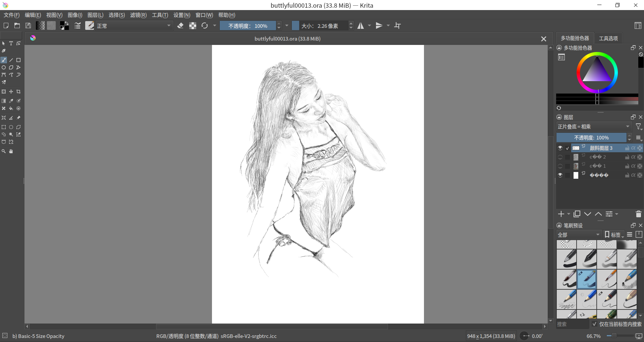Open the 全部 brush preset filter dropdown
The width and height of the screenshot is (644, 342).
[x=578, y=234]
